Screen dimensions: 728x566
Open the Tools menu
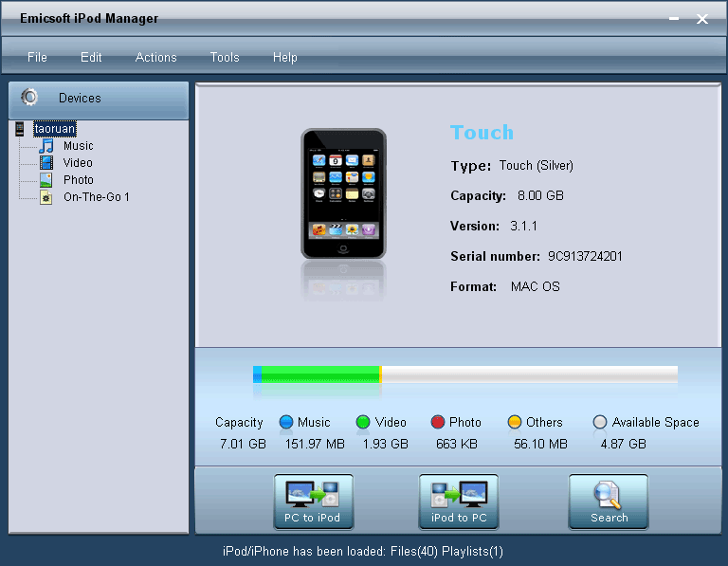(225, 58)
